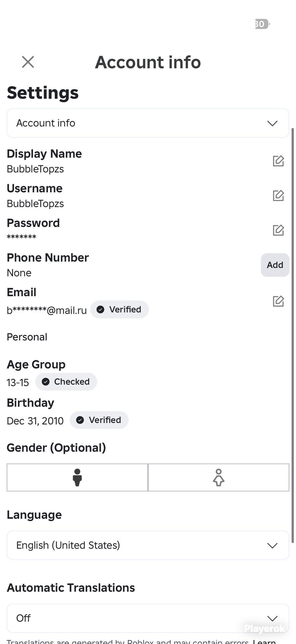Select the female gender option
Screen dimensions: 296x644
click(x=218, y=478)
